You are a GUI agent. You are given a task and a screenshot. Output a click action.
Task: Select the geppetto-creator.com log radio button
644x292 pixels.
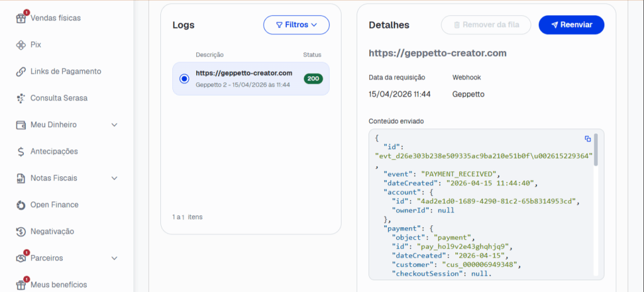pyautogui.click(x=184, y=79)
